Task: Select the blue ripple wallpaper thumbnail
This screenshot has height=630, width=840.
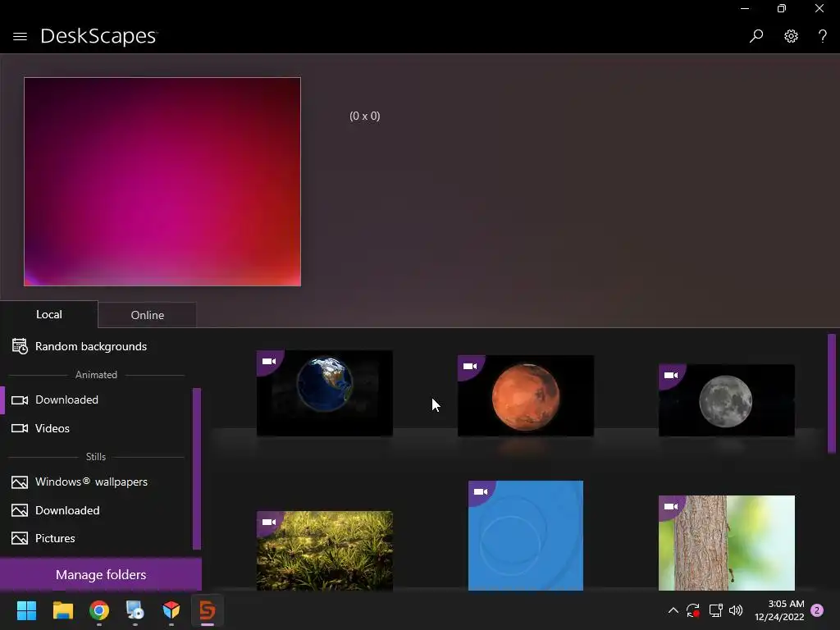Action: [526, 535]
